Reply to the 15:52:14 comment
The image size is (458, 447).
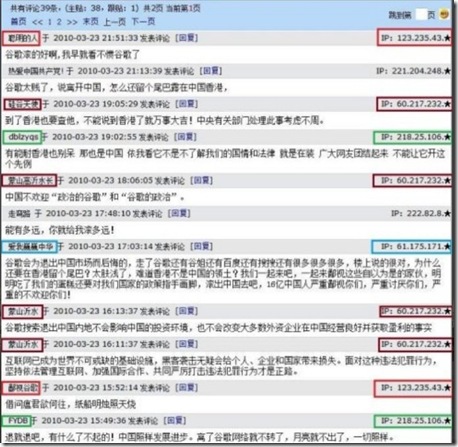tap(187, 388)
